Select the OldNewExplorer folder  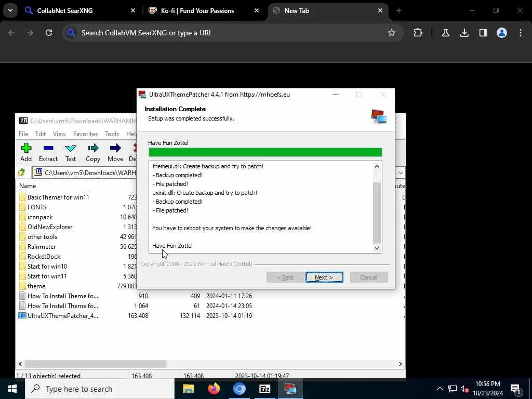[49, 227]
